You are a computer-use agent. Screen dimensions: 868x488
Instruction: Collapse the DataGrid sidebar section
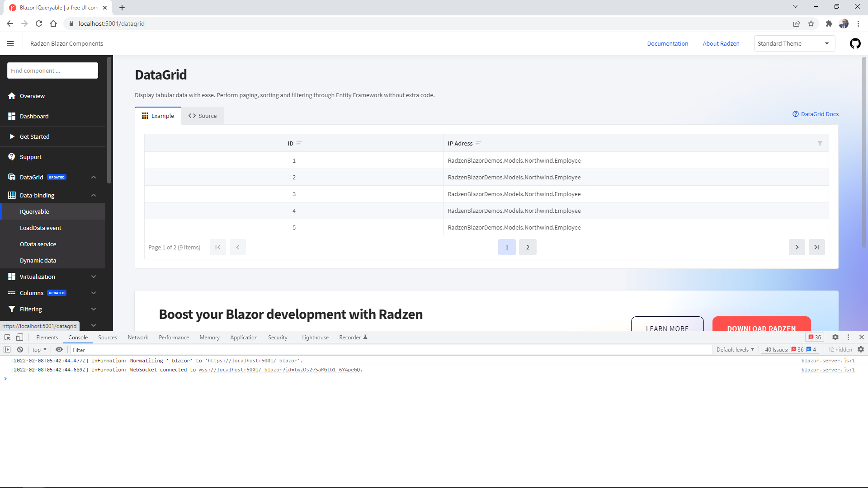(x=94, y=177)
